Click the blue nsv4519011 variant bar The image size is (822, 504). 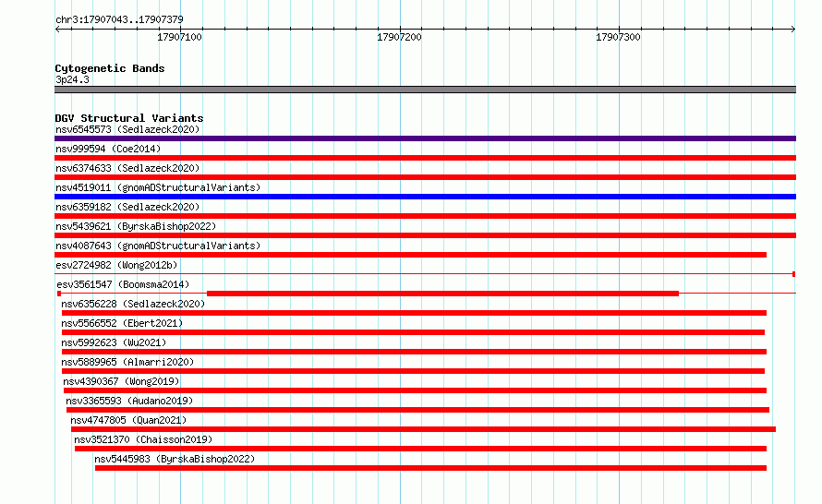click(x=425, y=197)
